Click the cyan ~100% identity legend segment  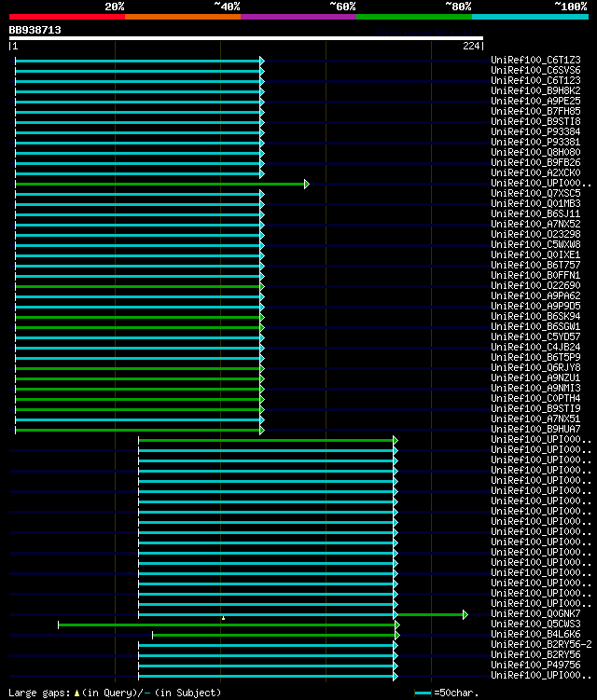531,17
